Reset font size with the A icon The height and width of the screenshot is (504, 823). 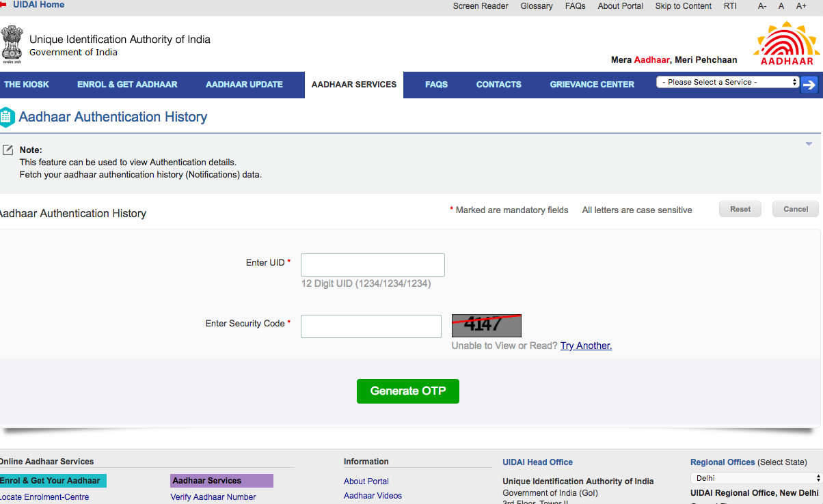click(x=781, y=5)
